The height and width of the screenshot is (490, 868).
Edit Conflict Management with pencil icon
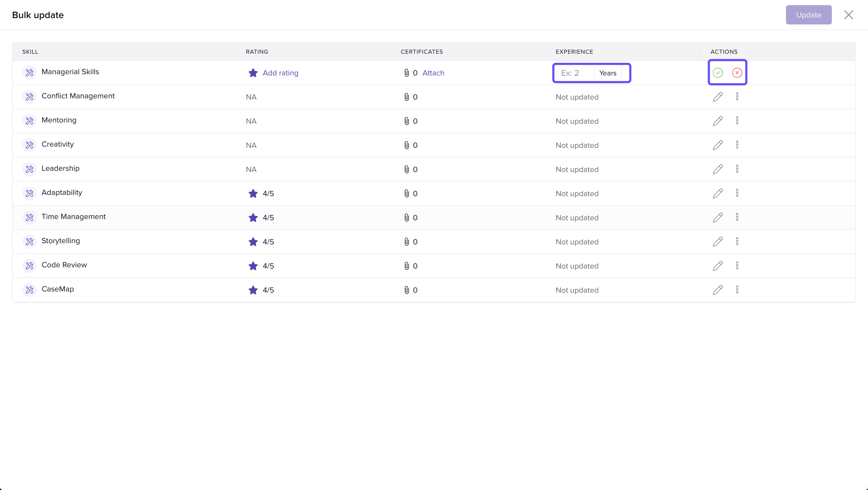[718, 97]
